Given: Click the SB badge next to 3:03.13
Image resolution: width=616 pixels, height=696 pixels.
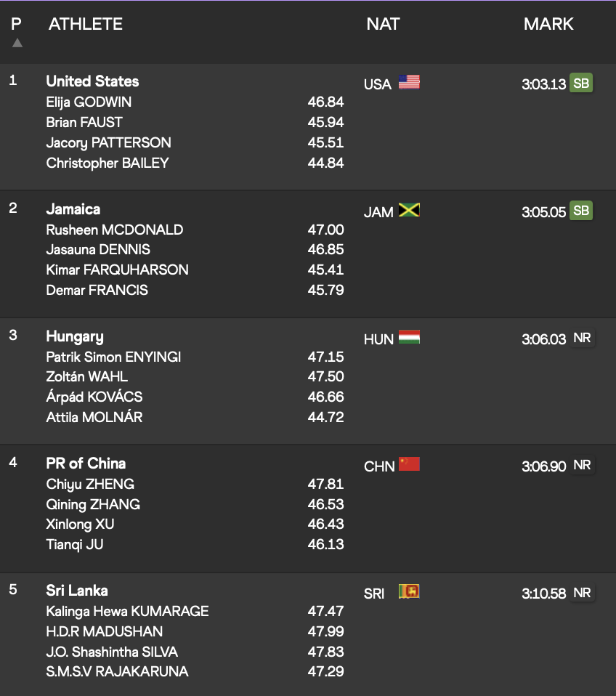Looking at the screenshot, I should pyautogui.click(x=581, y=83).
